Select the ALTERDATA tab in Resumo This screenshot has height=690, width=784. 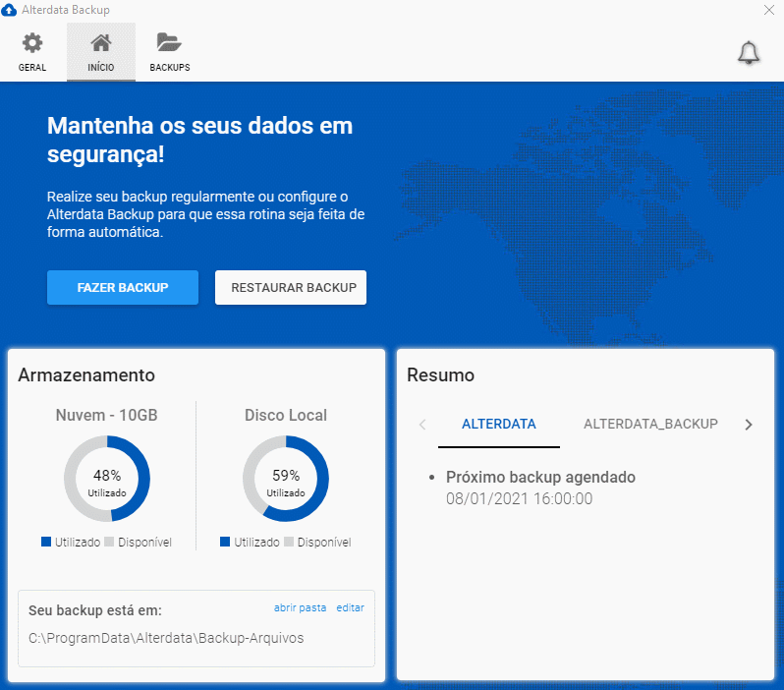499,425
